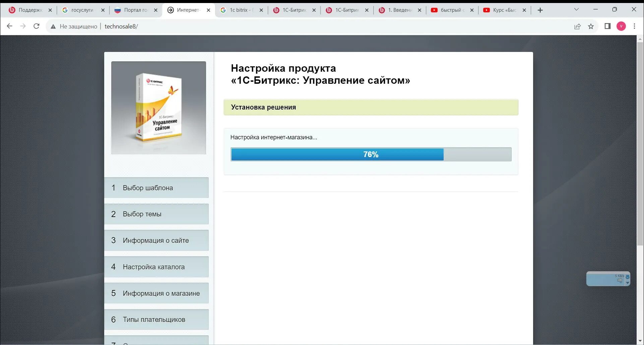Open the share page icon
This screenshot has width=644, height=345.
[577, 26]
